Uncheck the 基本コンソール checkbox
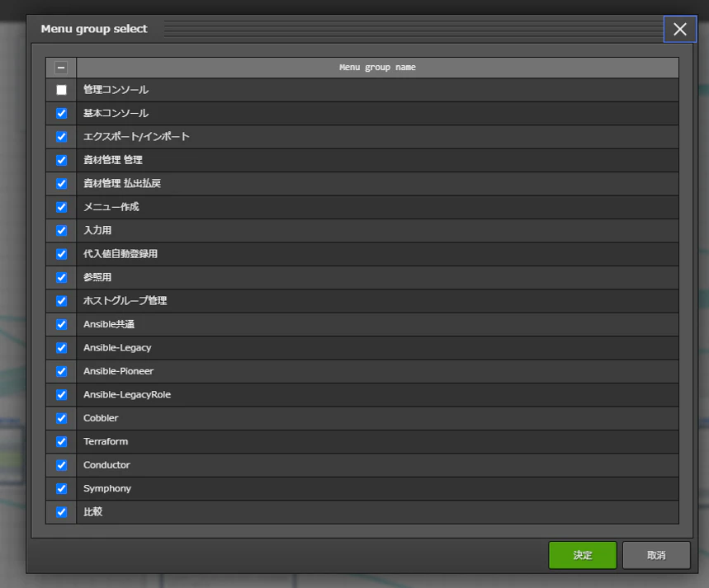 tap(61, 113)
